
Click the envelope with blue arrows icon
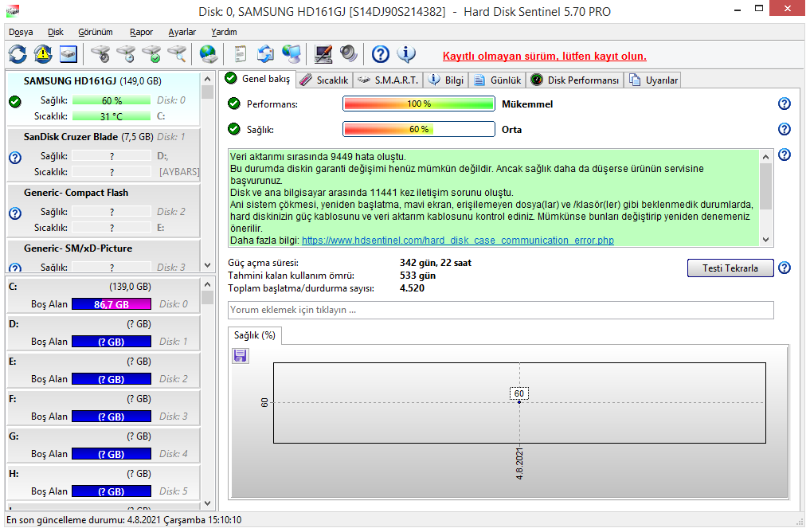coord(265,53)
